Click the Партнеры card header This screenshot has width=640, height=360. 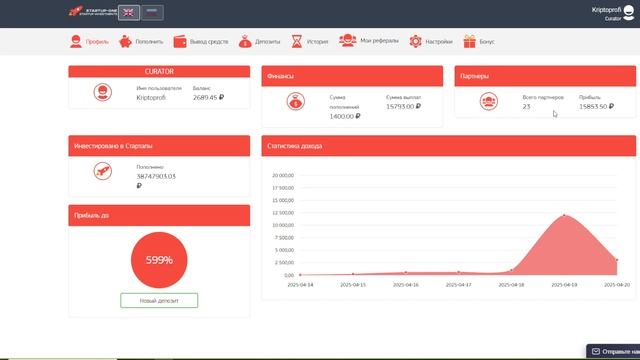[x=545, y=76]
